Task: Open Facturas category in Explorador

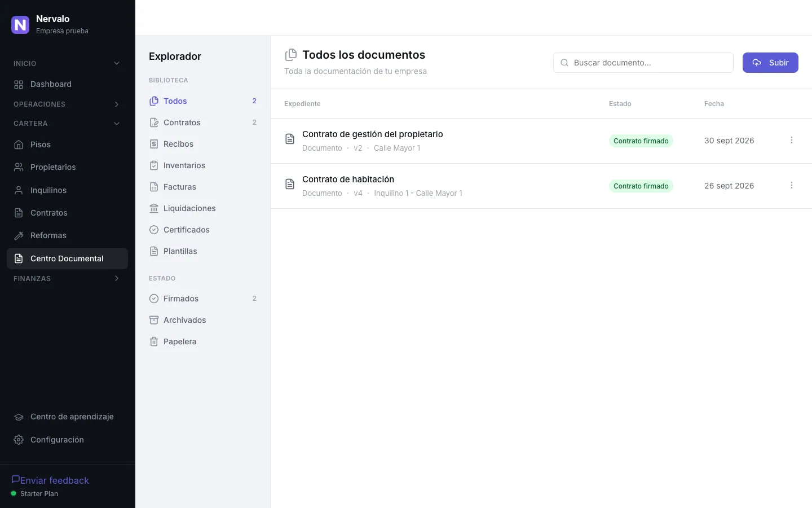Action: pos(202,187)
